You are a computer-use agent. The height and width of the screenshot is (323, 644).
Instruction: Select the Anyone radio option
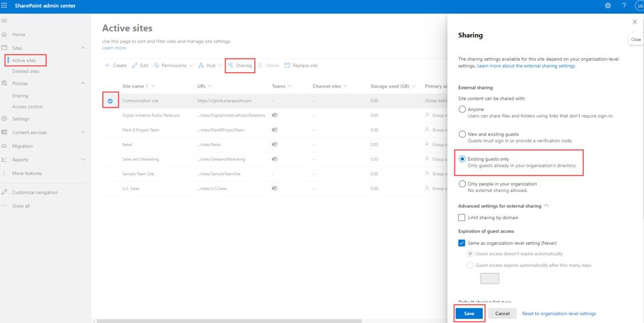pyautogui.click(x=462, y=110)
